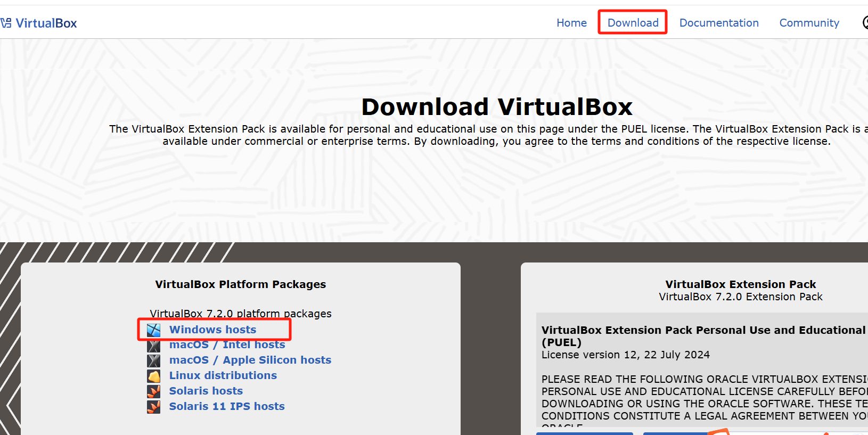
Task: Click the VirtualBox logo icon
Action: pyautogui.click(x=6, y=23)
